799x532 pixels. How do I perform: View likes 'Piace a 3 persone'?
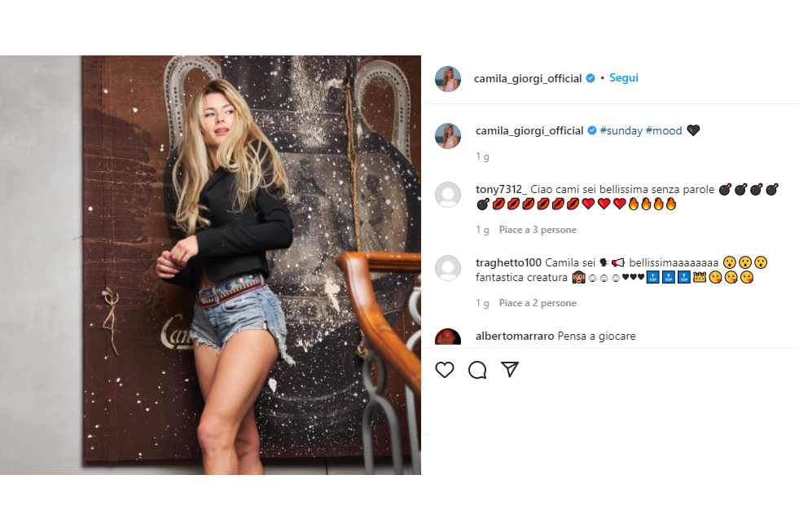coord(538,230)
